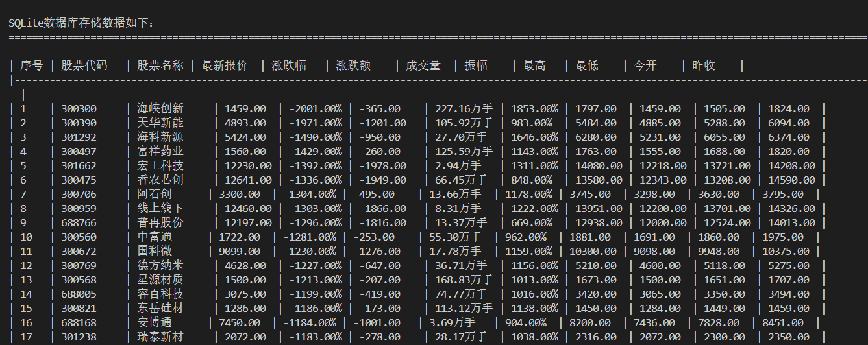The width and height of the screenshot is (868, 345).
Task: Select stock name 容百科技
Action: 160,294
